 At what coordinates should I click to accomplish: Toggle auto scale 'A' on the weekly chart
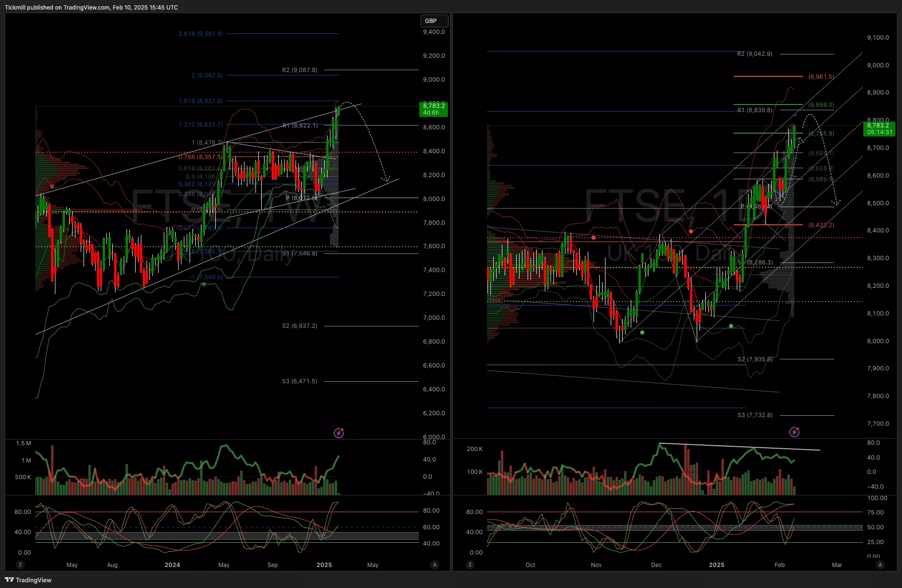[435, 565]
